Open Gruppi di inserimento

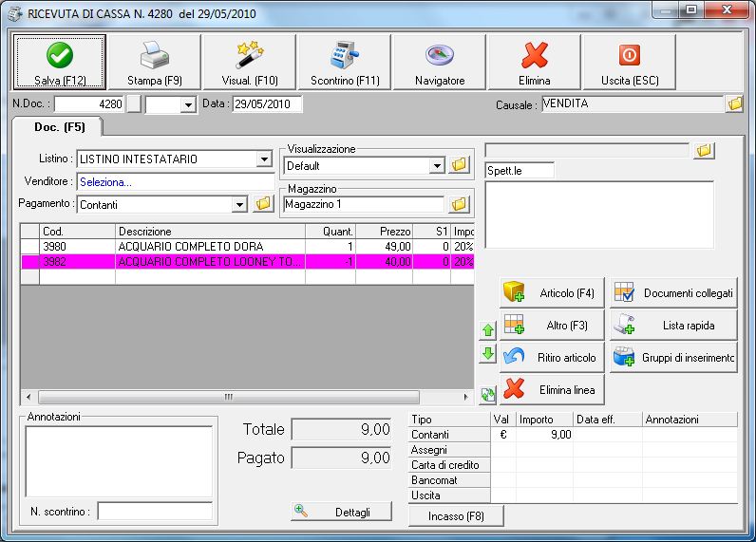673,358
